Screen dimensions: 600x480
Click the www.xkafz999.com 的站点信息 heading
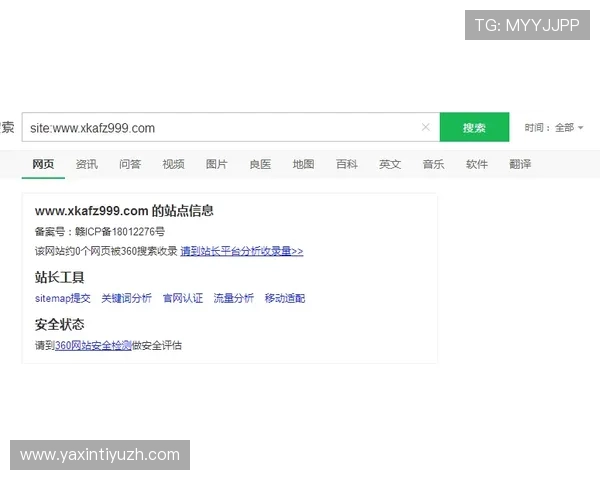[124, 211]
